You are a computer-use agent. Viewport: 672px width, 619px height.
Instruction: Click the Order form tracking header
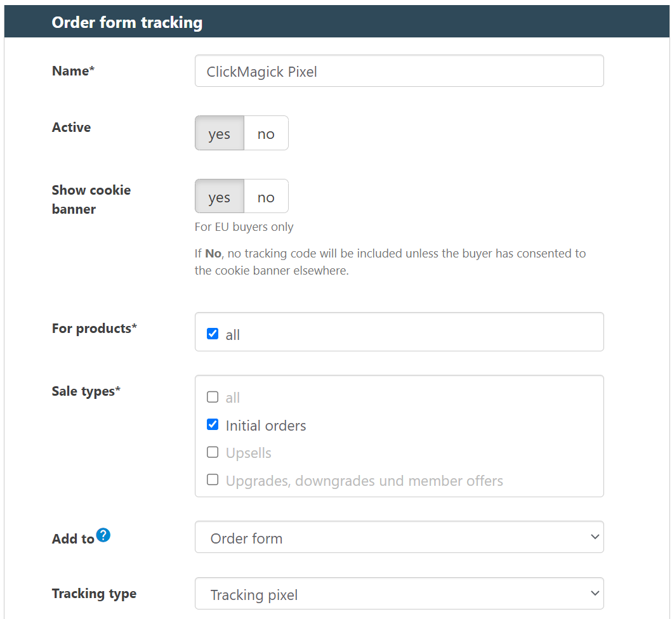127,22
